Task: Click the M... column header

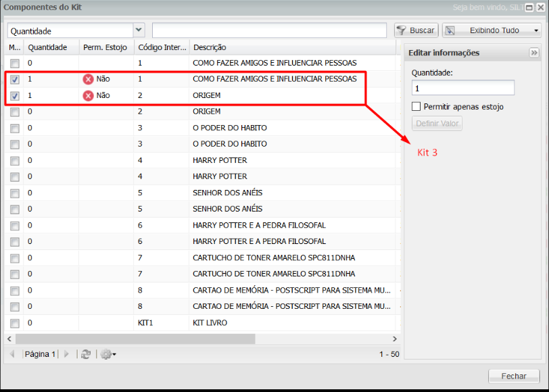Action: (x=14, y=47)
